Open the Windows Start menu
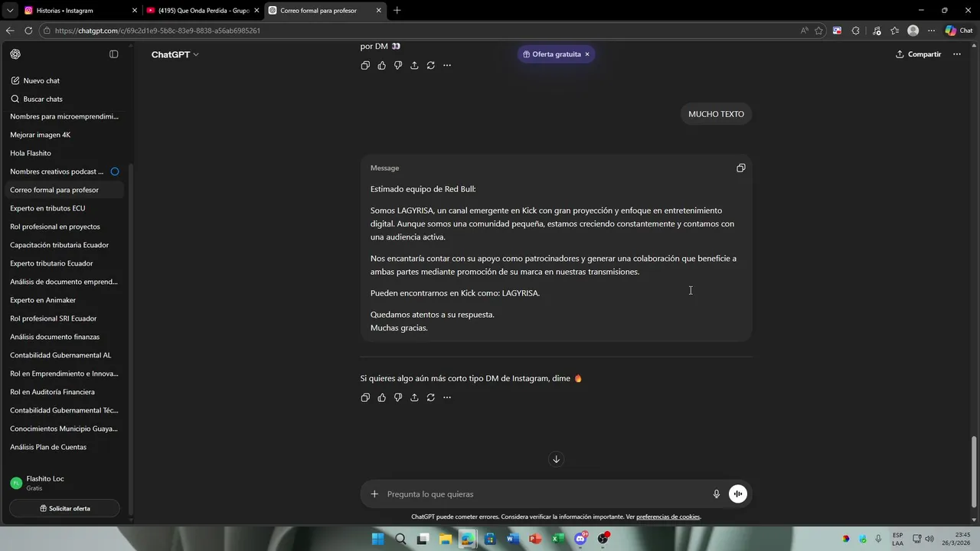Screen dimensions: 980x551 (x=377, y=539)
